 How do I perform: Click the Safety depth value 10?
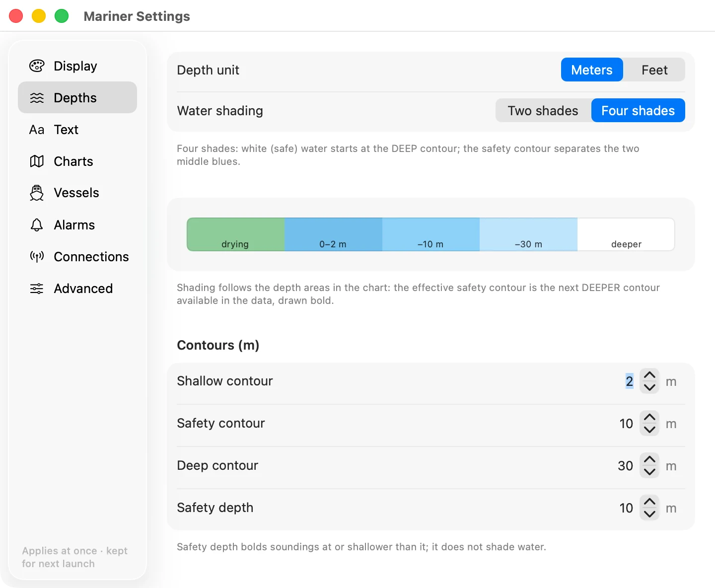click(x=626, y=508)
